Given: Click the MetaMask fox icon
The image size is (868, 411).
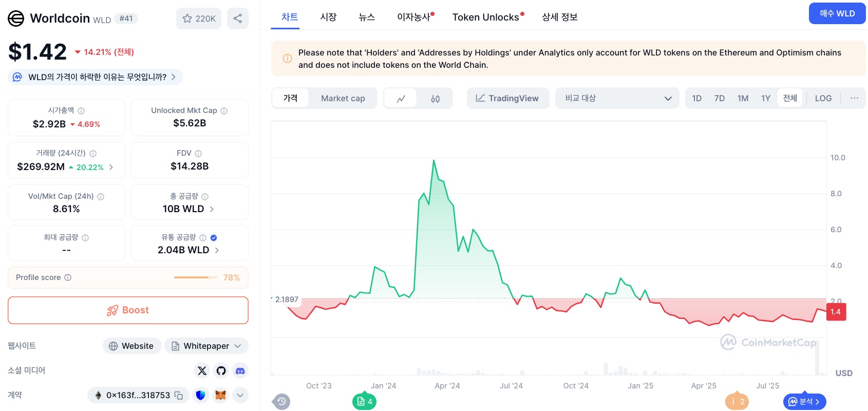Looking at the screenshot, I should 220,395.
